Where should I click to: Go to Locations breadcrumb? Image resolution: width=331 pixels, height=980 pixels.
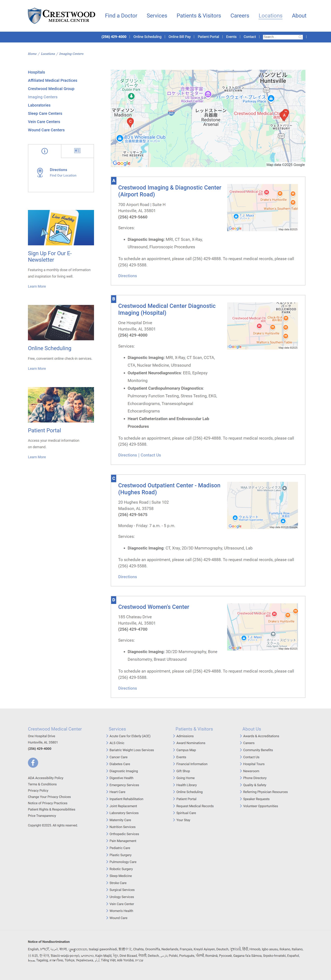coord(48,54)
